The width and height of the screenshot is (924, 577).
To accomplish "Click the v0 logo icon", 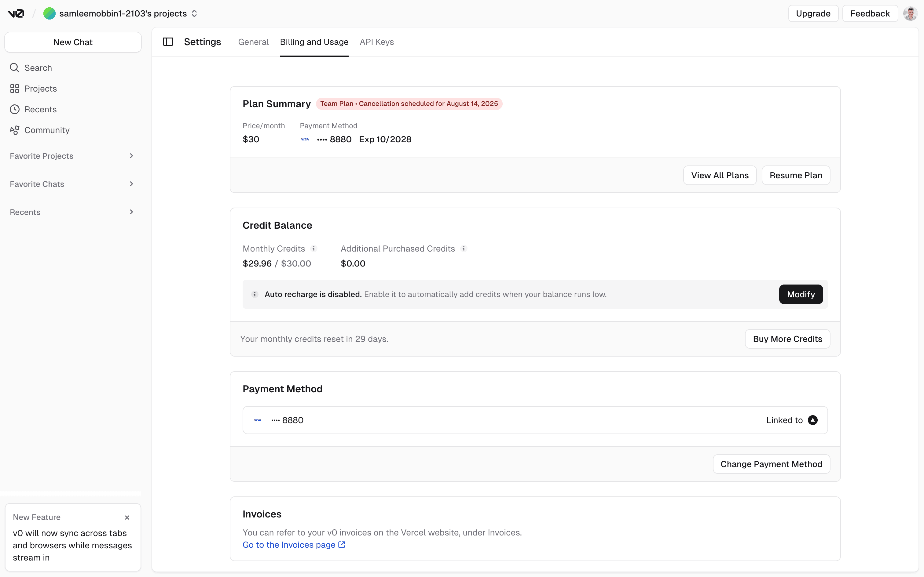I will point(16,14).
